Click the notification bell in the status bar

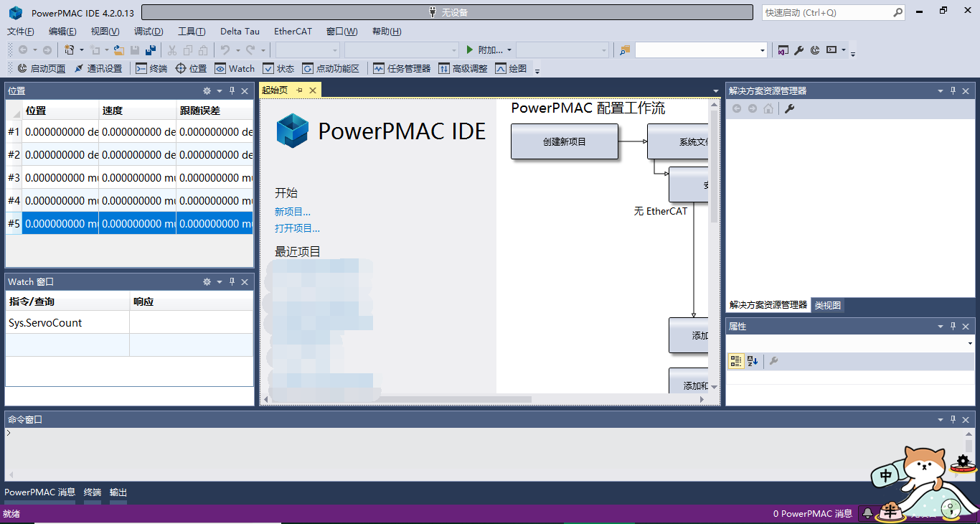868,513
